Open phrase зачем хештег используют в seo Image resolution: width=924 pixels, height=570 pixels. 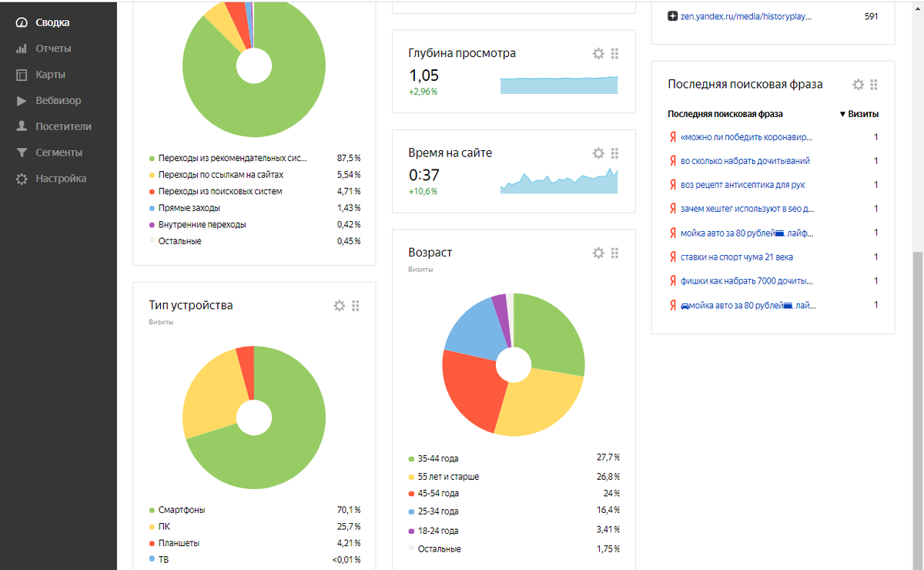coord(748,209)
